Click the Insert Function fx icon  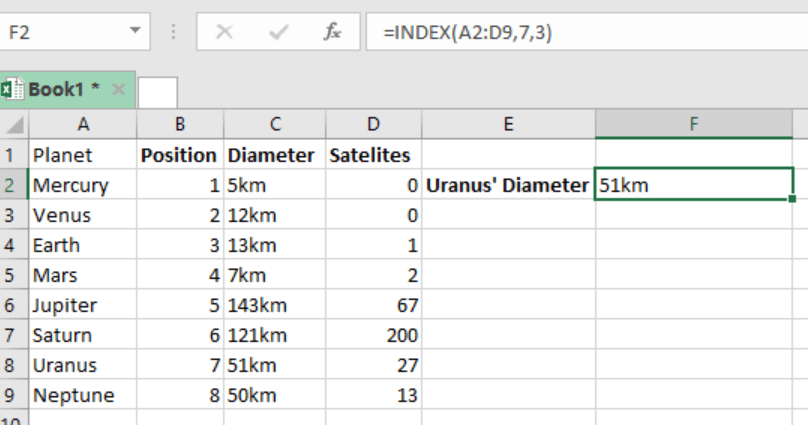tap(332, 32)
